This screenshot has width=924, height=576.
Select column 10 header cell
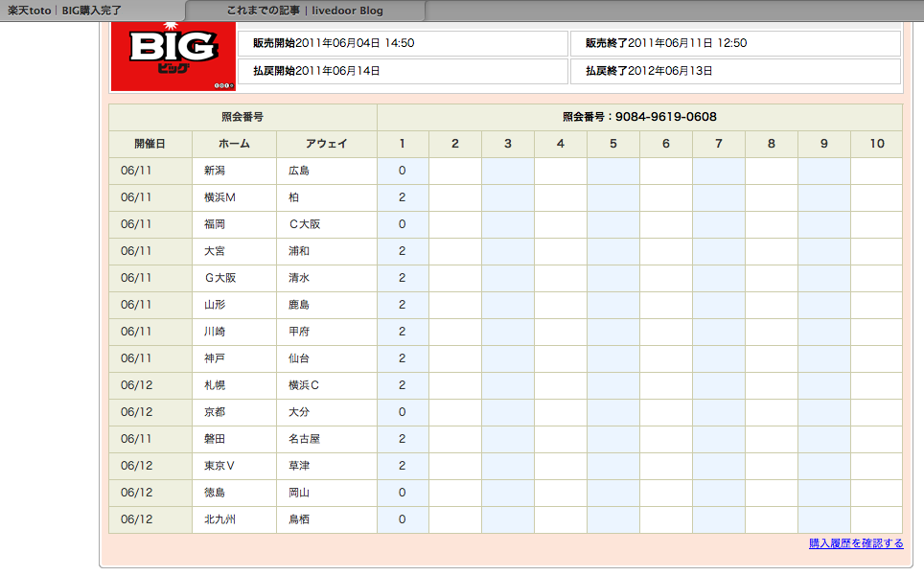click(x=877, y=144)
